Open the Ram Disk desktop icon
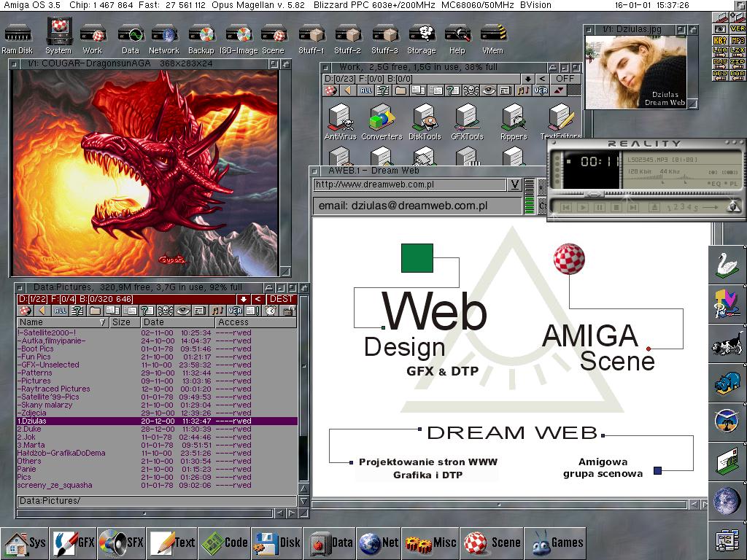747x560 pixels. (18, 40)
